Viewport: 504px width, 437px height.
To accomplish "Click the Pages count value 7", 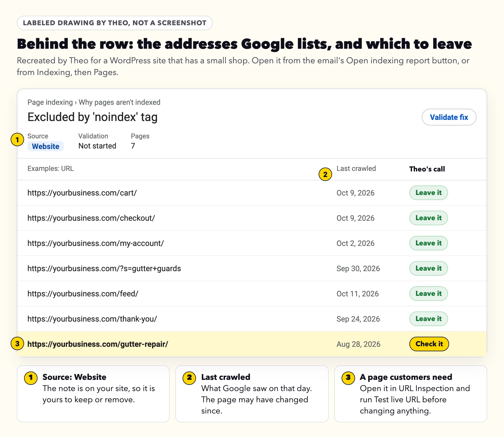I will 133,146.
